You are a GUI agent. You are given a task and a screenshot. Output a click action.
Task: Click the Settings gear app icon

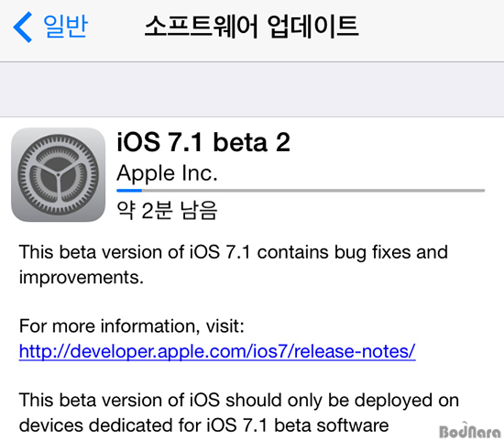point(58,175)
